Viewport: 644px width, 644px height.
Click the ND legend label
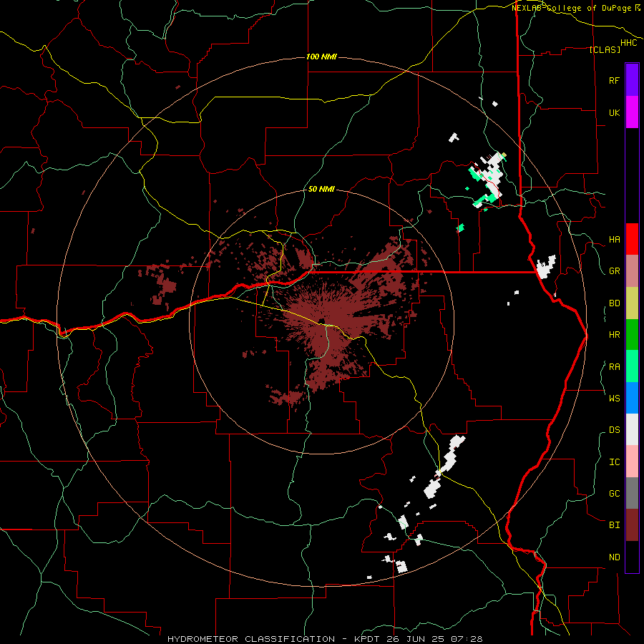pyautogui.click(x=614, y=557)
